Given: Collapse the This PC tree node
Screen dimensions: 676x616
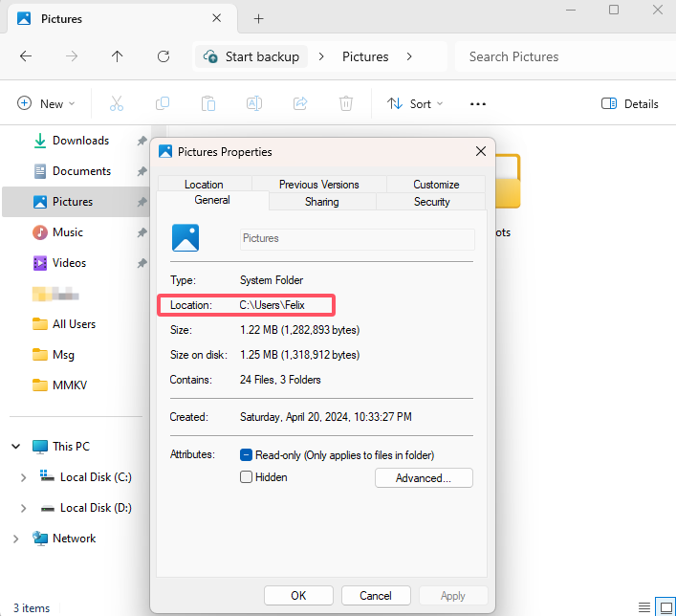Looking at the screenshot, I should [x=15, y=447].
